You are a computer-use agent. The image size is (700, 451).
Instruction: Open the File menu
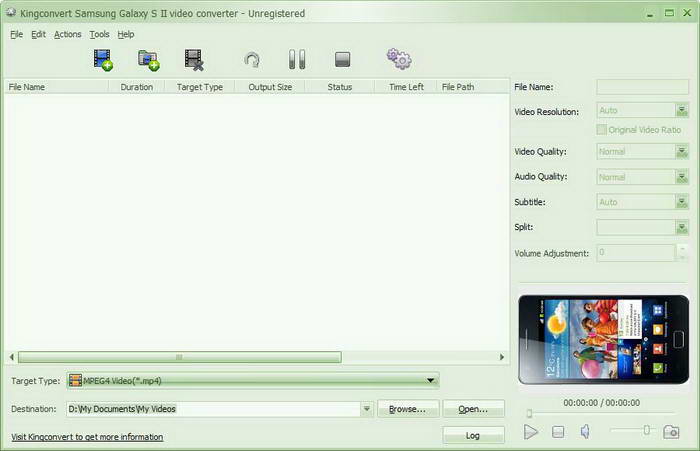[17, 34]
